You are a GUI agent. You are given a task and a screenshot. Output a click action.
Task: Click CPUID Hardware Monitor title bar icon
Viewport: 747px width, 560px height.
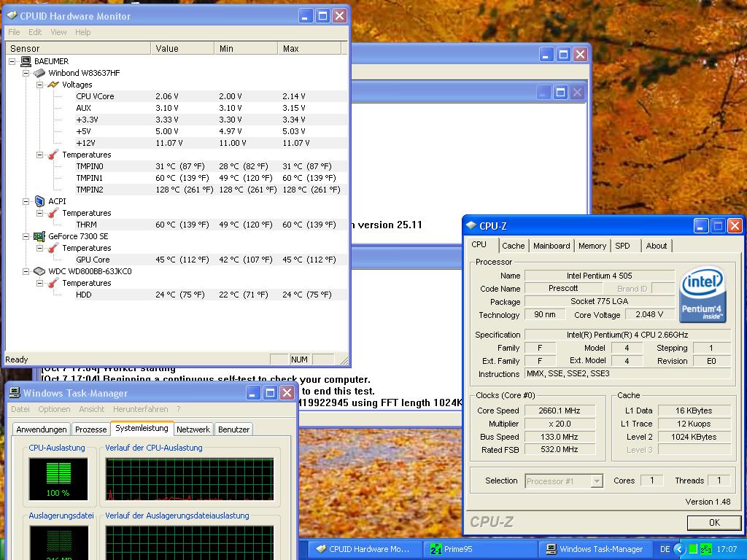click(12, 16)
